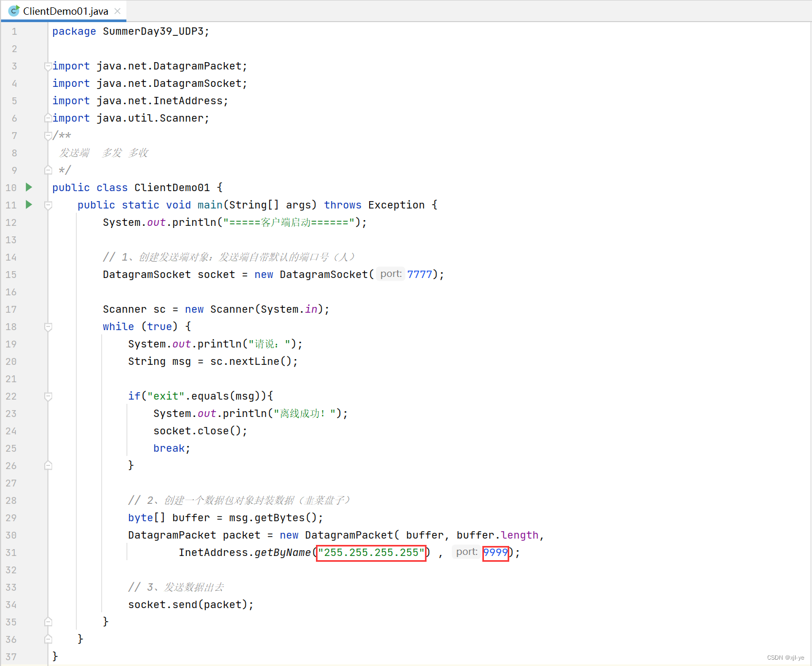Image resolution: width=812 pixels, height=666 pixels.
Task: Click InetAddress.getByName method call
Action: (x=245, y=553)
